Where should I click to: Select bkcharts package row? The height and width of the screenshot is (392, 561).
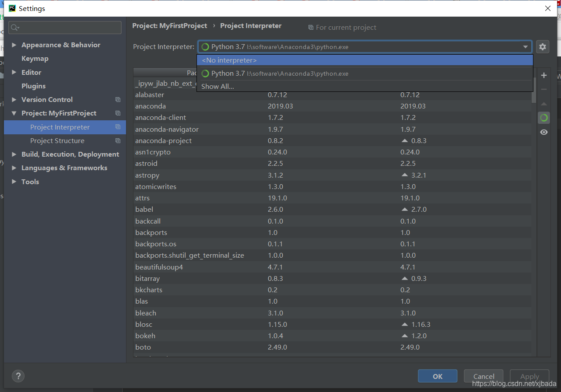(332, 290)
